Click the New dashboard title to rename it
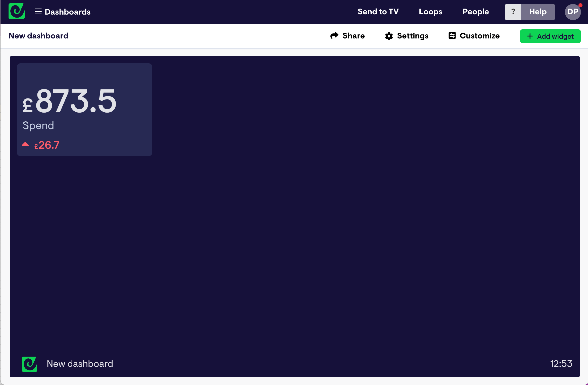Viewport: 588px width, 385px height. (x=38, y=35)
